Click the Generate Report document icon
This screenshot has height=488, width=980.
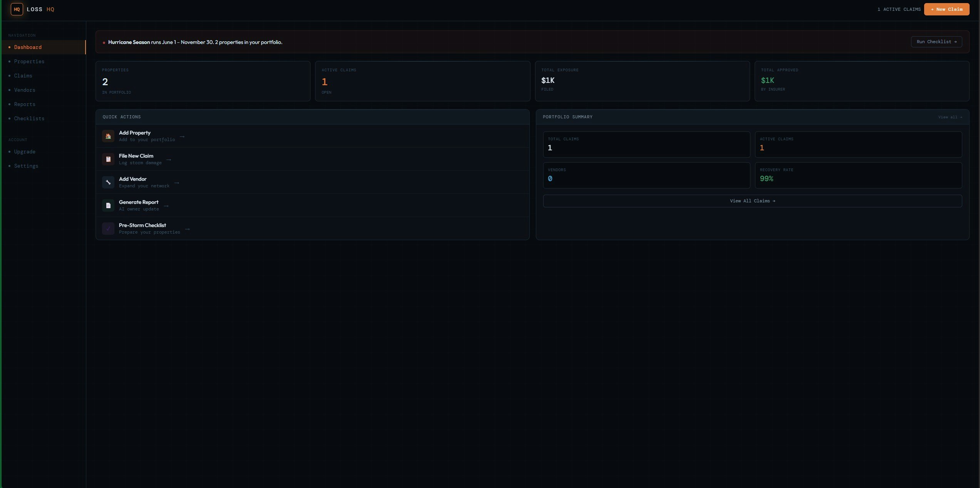[108, 205]
